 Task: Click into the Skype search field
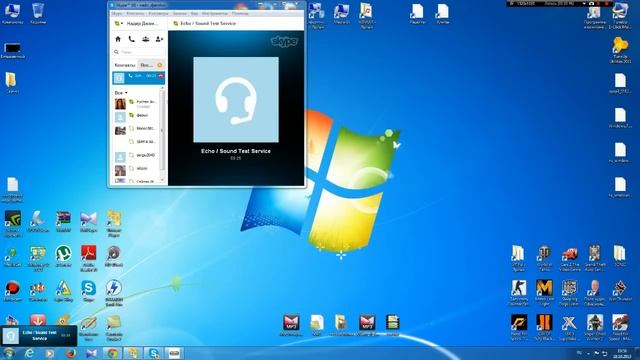(x=139, y=52)
